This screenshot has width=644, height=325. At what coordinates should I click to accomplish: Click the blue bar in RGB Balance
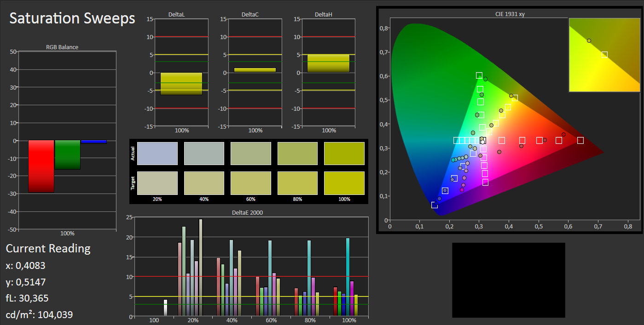click(x=94, y=142)
